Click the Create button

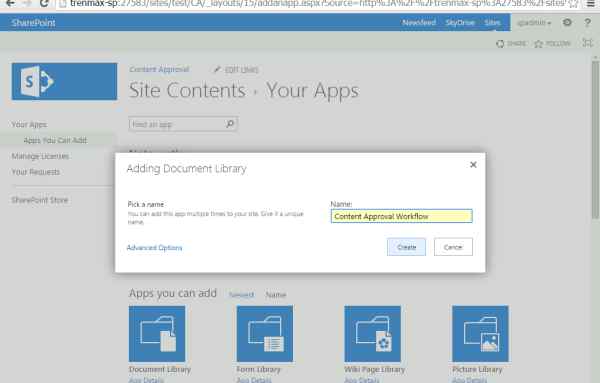pos(406,247)
